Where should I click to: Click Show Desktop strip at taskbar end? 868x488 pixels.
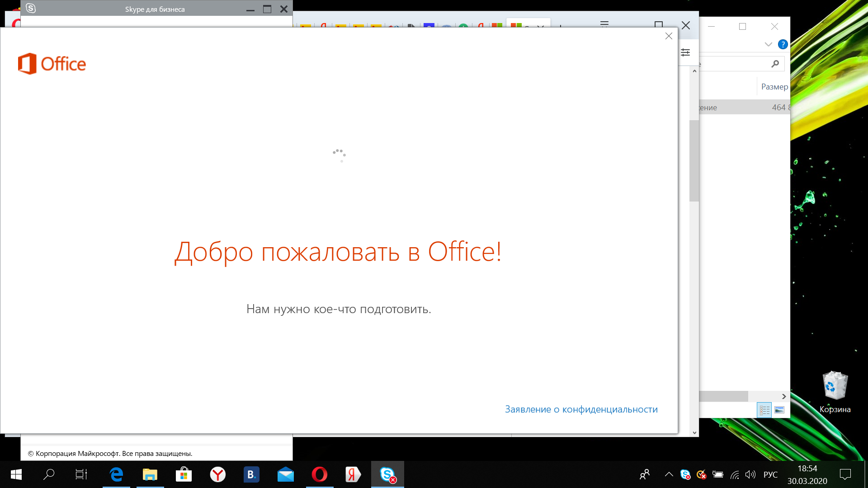coord(866,474)
